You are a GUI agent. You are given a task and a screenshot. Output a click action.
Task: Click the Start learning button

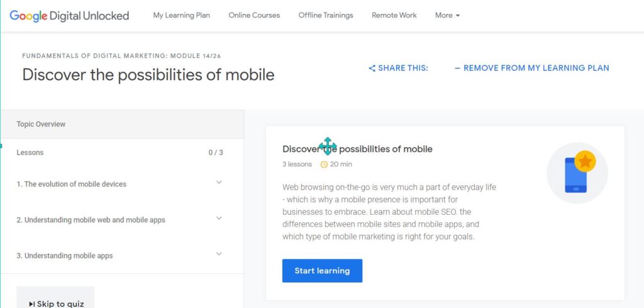click(x=322, y=271)
